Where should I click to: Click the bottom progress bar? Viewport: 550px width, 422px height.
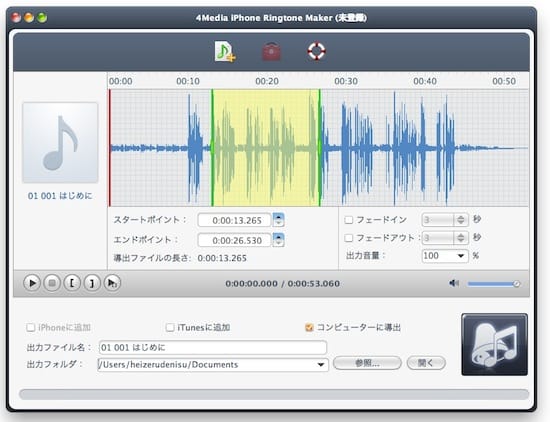point(274,394)
